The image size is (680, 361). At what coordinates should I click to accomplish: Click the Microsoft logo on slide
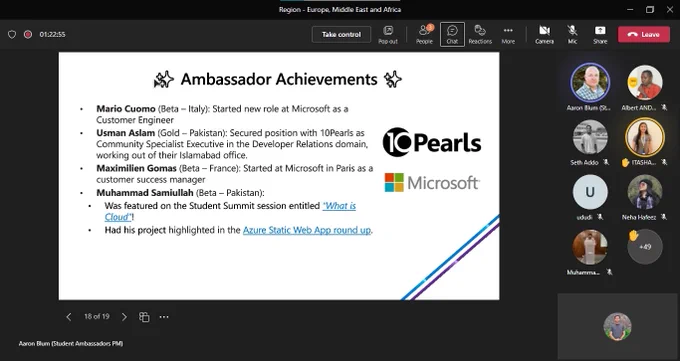point(432,183)
